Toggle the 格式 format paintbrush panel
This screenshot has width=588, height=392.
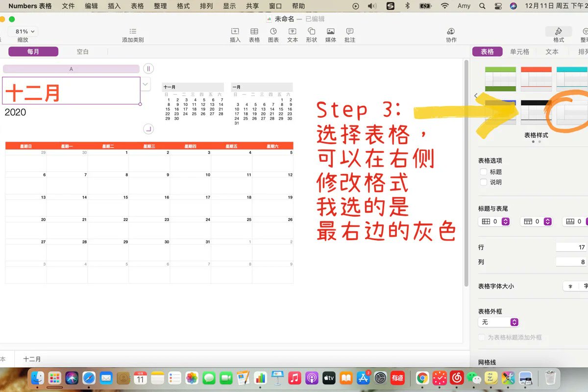tap(559, 31)
